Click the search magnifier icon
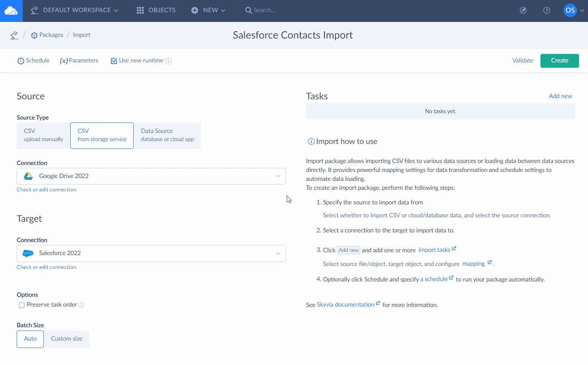The image size is (588, 365). point(248,10)
